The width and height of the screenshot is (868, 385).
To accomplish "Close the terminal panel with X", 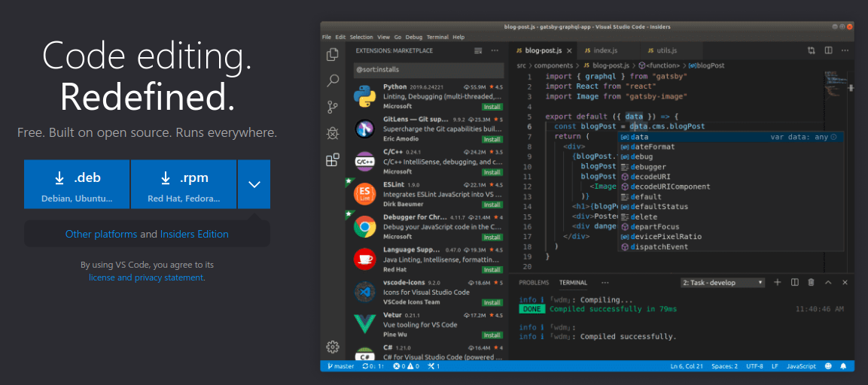I will coord(845,282).
